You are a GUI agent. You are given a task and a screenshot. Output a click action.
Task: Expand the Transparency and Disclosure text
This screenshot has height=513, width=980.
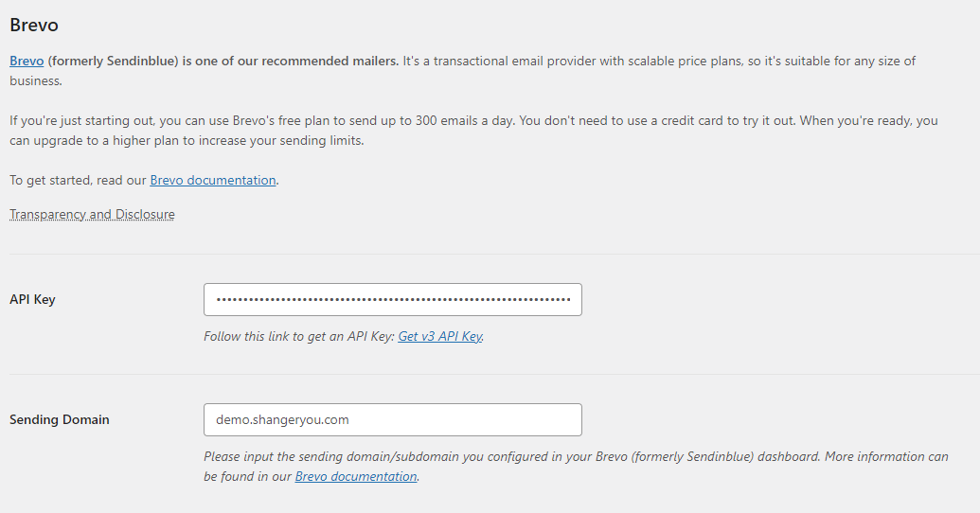(x=92, y=214)
